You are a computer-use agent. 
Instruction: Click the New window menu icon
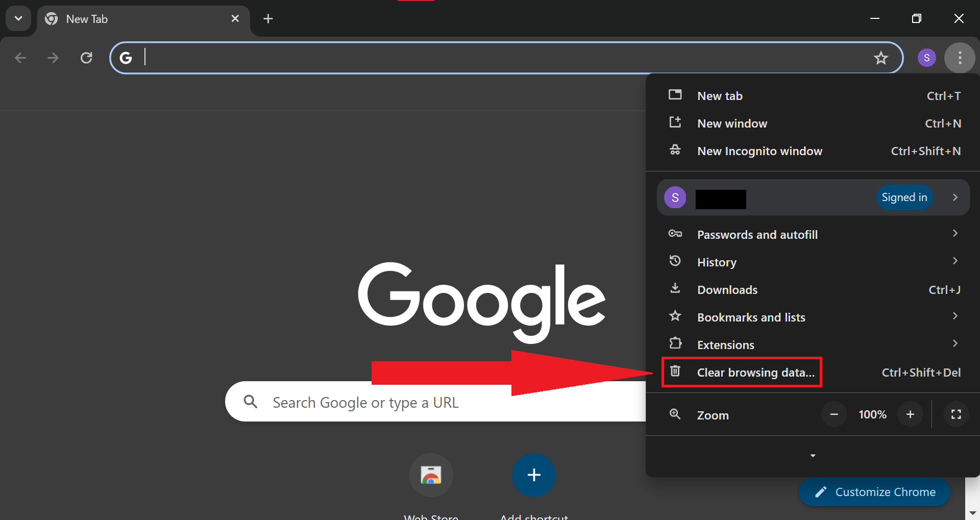click(675, 122)
